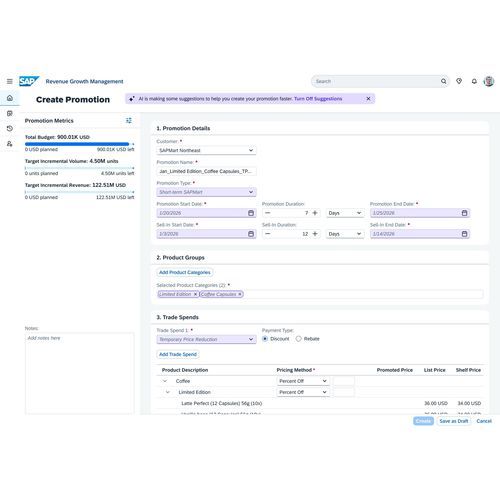Open the Customer dropdown
Screen dimensions: 500x500
206,150
